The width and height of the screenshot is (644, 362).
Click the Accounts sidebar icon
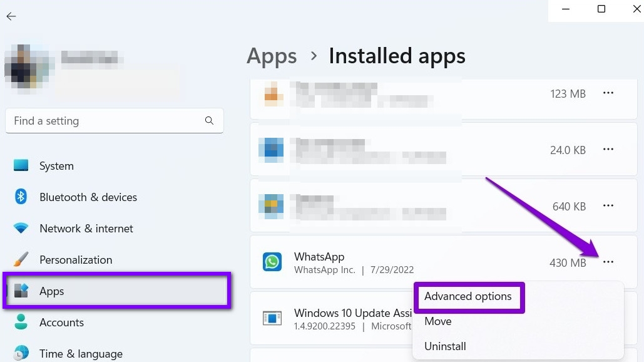(21, 322)
